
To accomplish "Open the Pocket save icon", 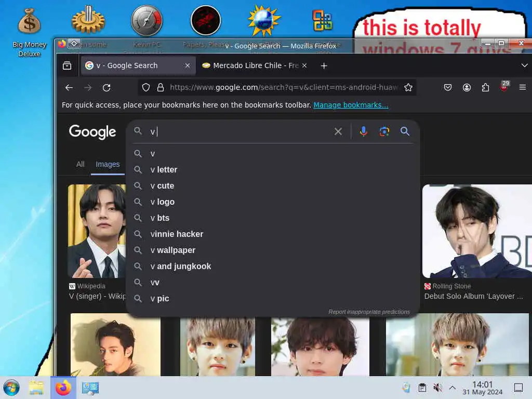I will point(448,87).
